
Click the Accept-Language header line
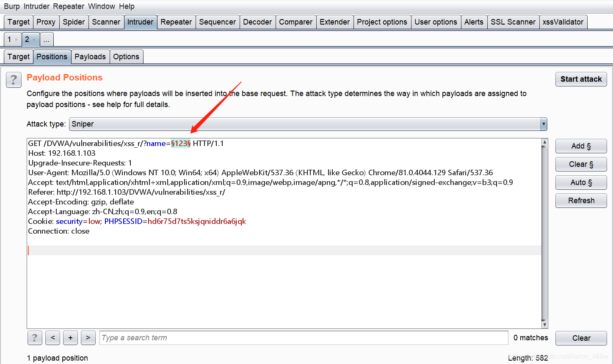pos(102,212)
